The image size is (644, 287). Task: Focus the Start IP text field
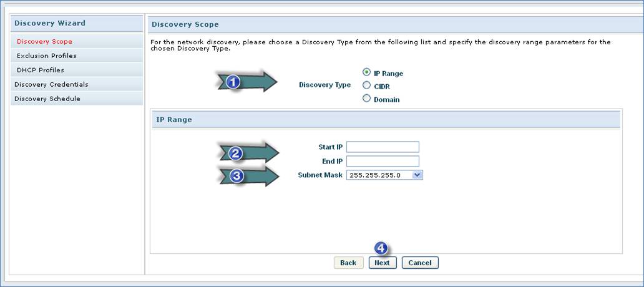(383, 147)
